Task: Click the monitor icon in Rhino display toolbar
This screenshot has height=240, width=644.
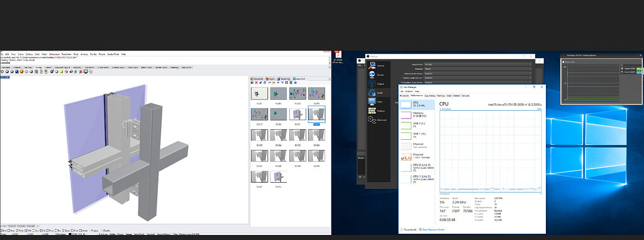Action: pyautogui.click(x=86, y=72)
